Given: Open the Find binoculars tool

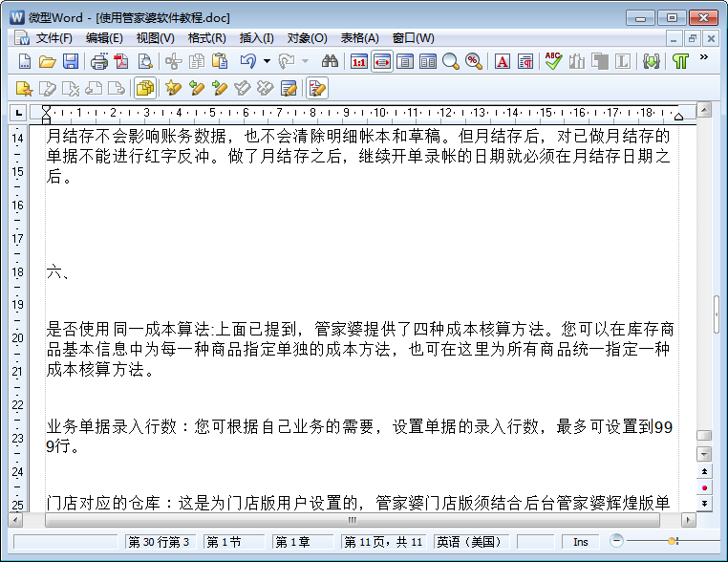Looking at the screenshot, I should (x=331, y=61).
